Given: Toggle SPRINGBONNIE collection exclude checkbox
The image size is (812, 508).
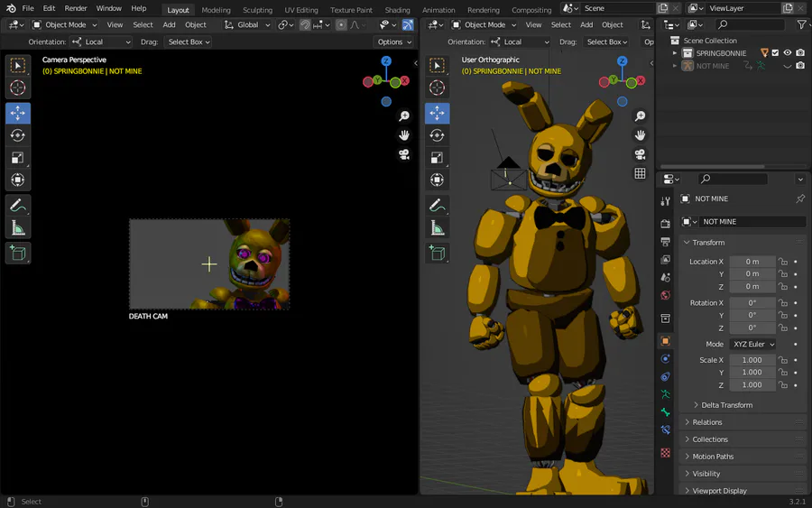Looking at the screenshot, I should (775, 53).
